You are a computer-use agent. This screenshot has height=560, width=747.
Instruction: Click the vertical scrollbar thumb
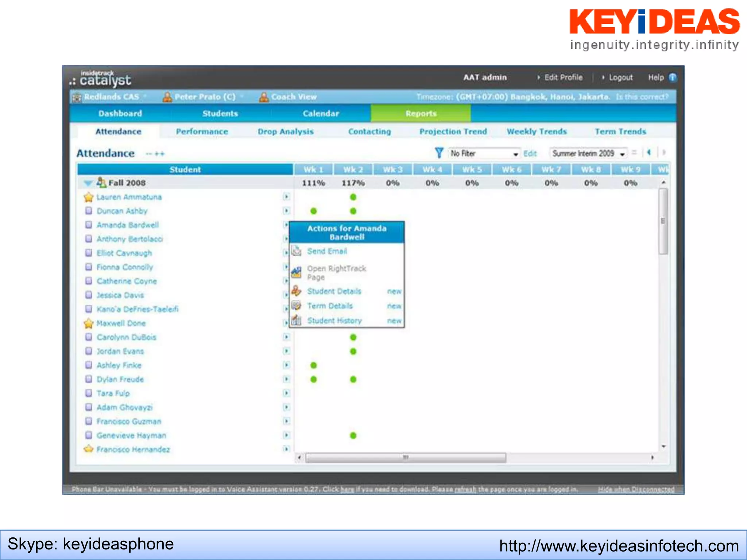pyautogui.click(x=663, y=221)
